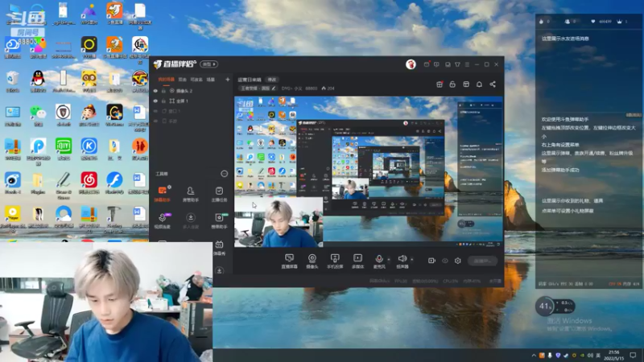644x362 pixels.
Task: Open the hamburger menu in the title bar
Action: click(467, 64)
